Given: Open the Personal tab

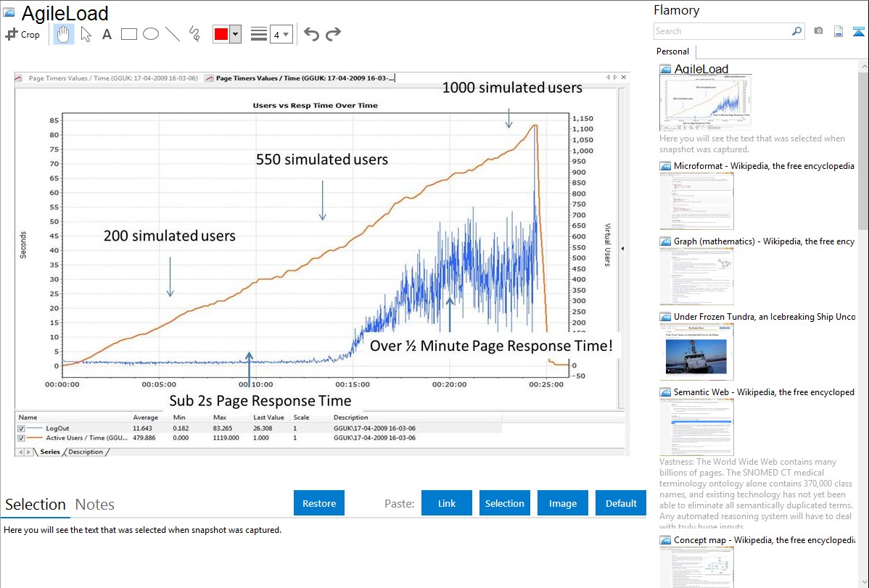Looking at the screenshot, I should coord(673,51).
